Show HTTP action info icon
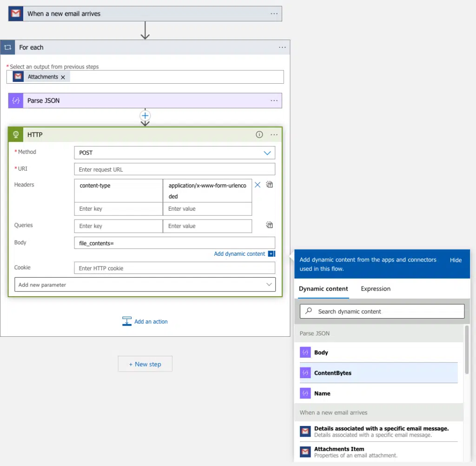 259,135
